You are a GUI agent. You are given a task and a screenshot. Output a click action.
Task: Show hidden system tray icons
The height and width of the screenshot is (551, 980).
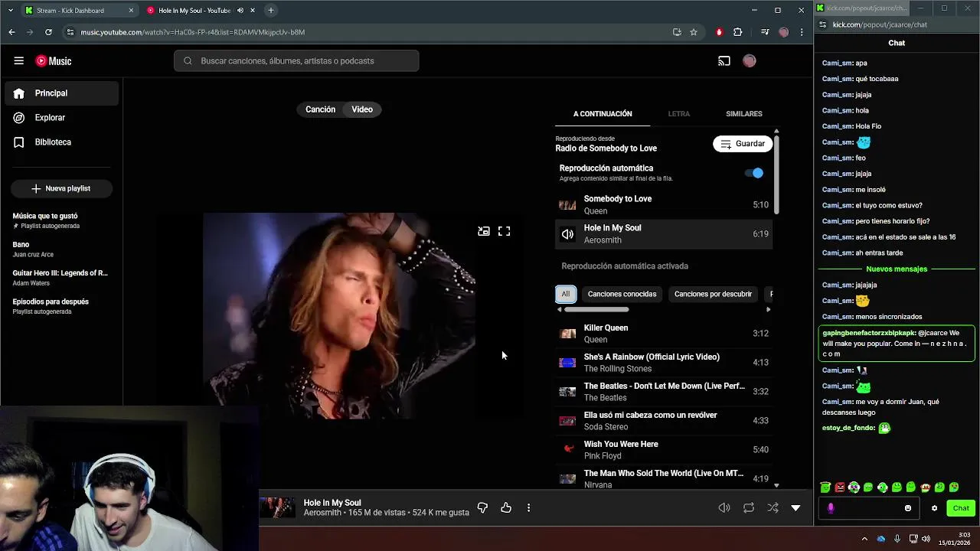click(864, 539)
